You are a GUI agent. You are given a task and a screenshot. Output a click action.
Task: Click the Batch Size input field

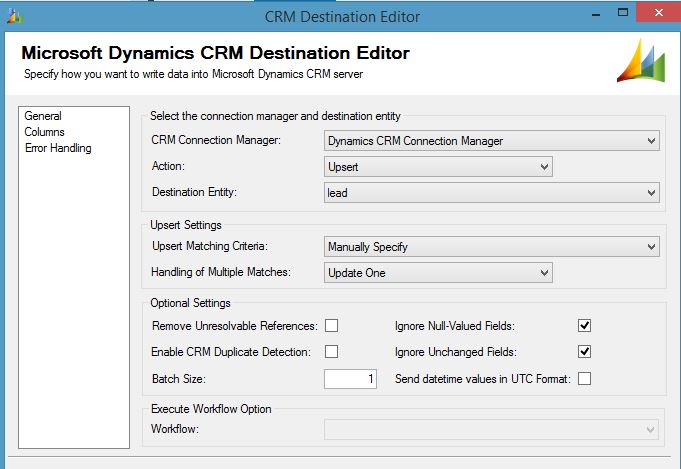[350, 379]
